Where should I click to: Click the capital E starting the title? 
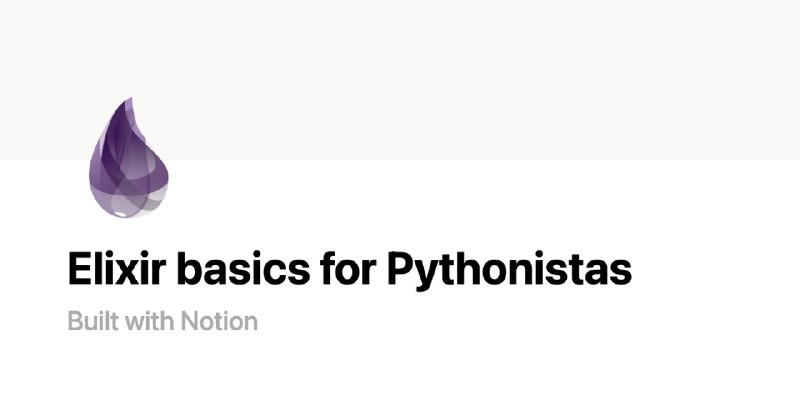(80, 268)
